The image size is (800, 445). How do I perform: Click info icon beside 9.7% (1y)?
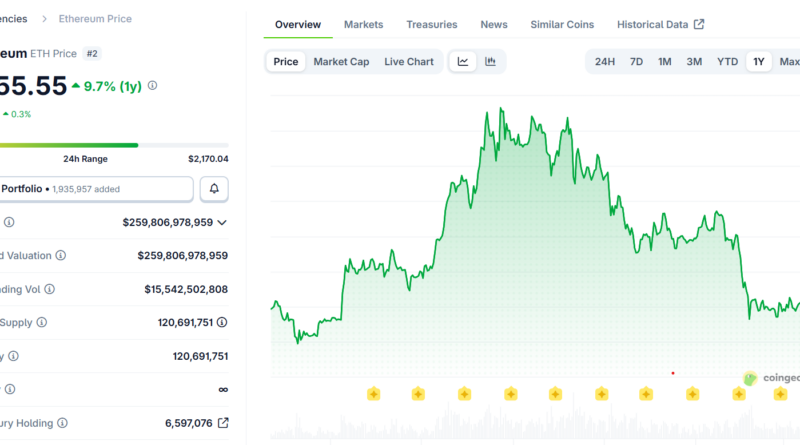(152, 86)
